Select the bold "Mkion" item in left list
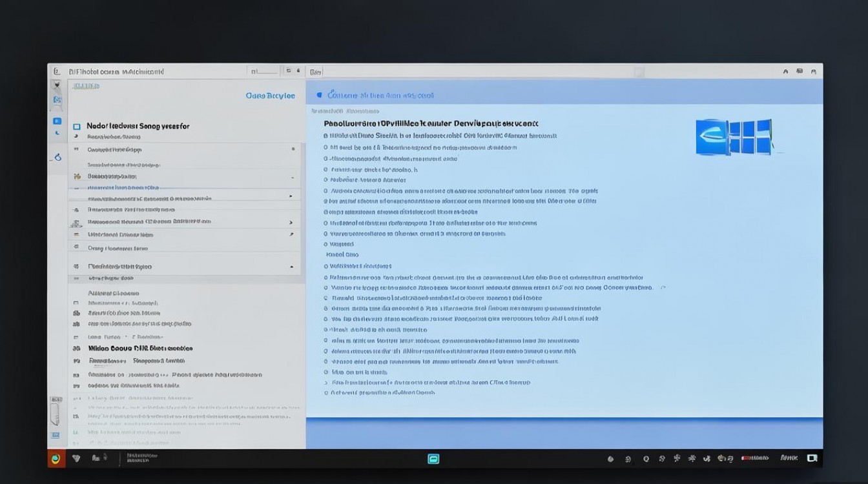Image resolution: width=868 pixels, height=484 pixels. point(140,348)
